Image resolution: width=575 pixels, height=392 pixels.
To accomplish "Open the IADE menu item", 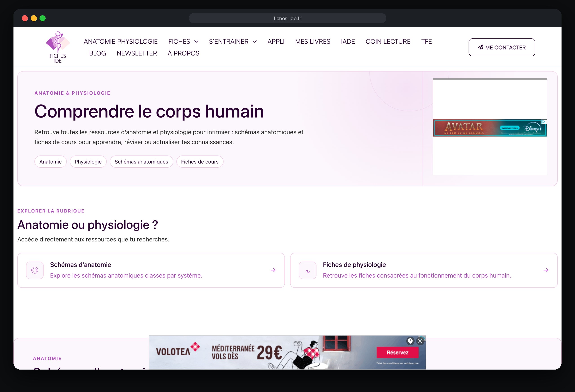I will tap(348, 42).
